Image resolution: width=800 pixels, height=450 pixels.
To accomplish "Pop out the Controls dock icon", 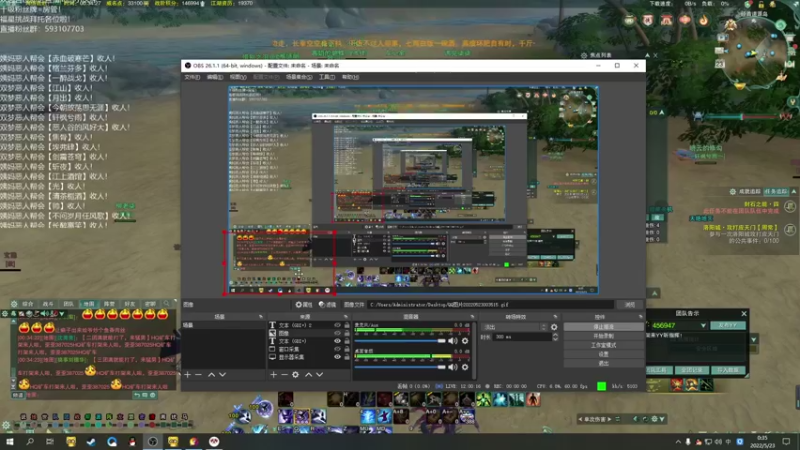I will pyautogui.click(x=640, y=317).
